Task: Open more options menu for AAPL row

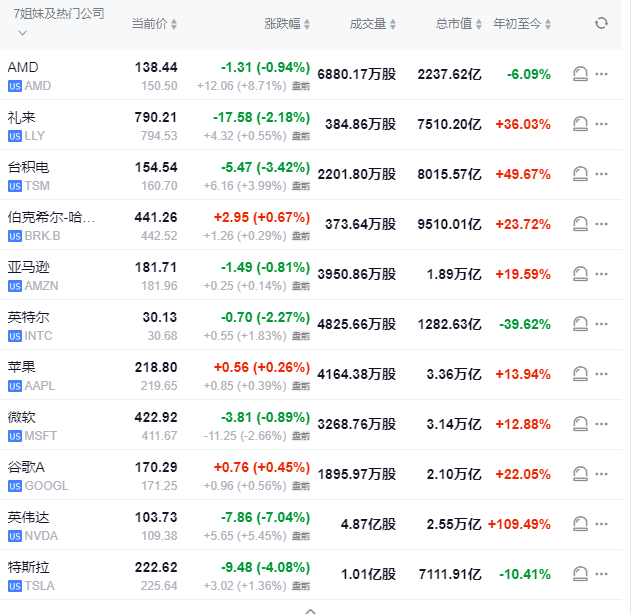Action: point(601,374)
